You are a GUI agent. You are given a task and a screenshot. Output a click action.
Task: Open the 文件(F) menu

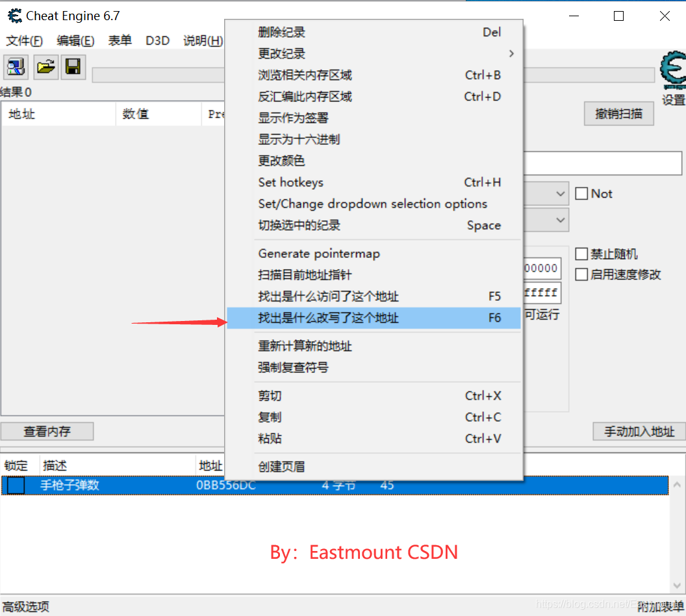click(24, 41)
